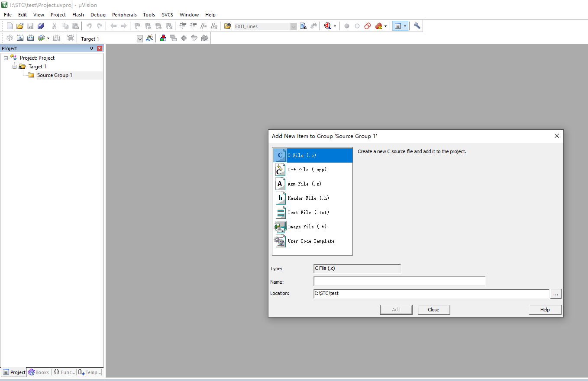
Task: Open the File menu
Action: coord(8,15)
